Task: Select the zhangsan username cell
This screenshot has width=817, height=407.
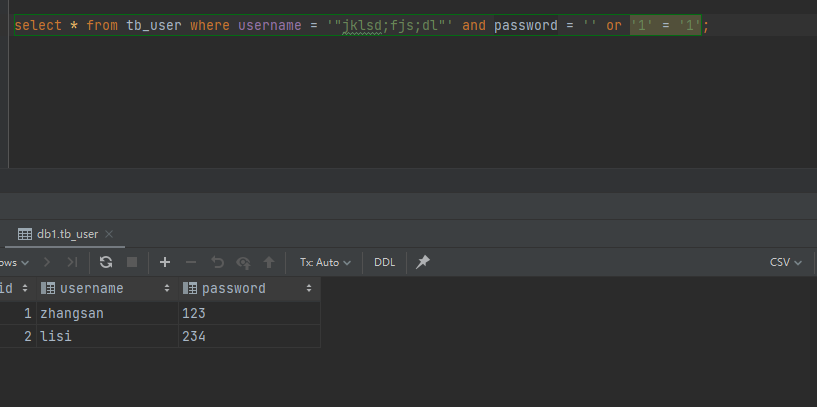Action: pyautogui.click(x=107, y=313)
